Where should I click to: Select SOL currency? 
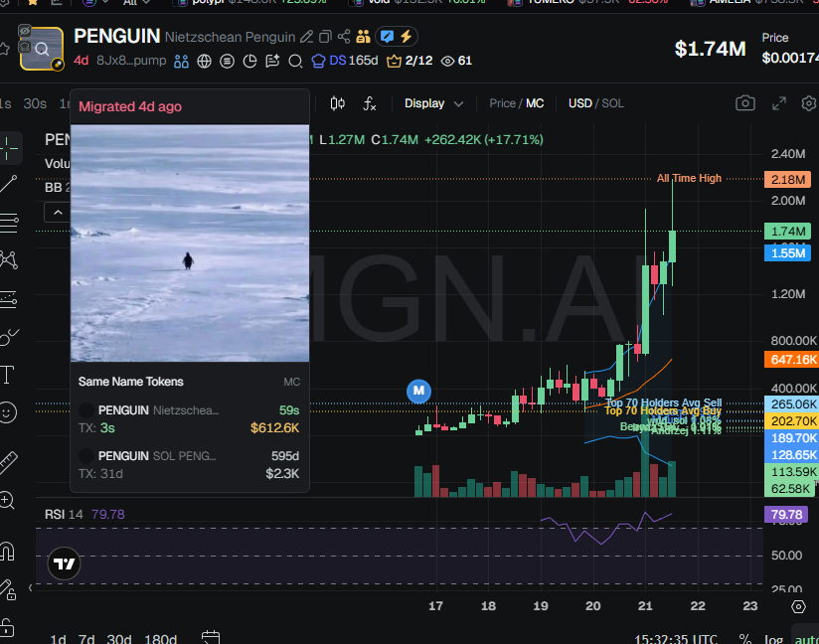612,103
